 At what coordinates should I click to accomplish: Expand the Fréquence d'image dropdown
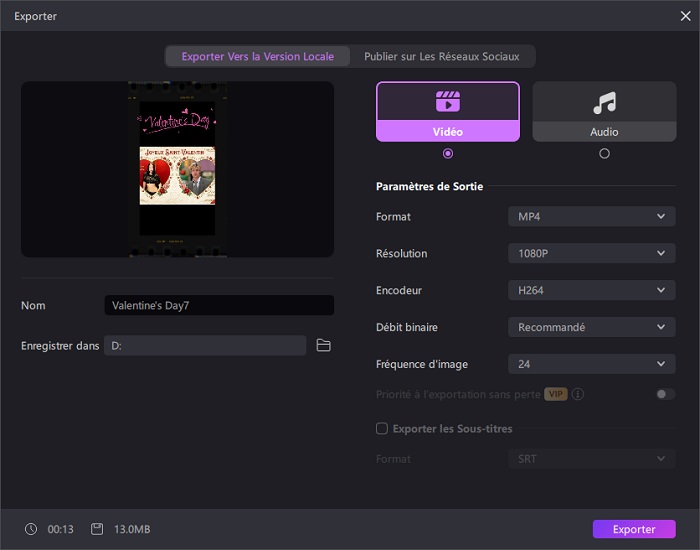click(591, 364)
